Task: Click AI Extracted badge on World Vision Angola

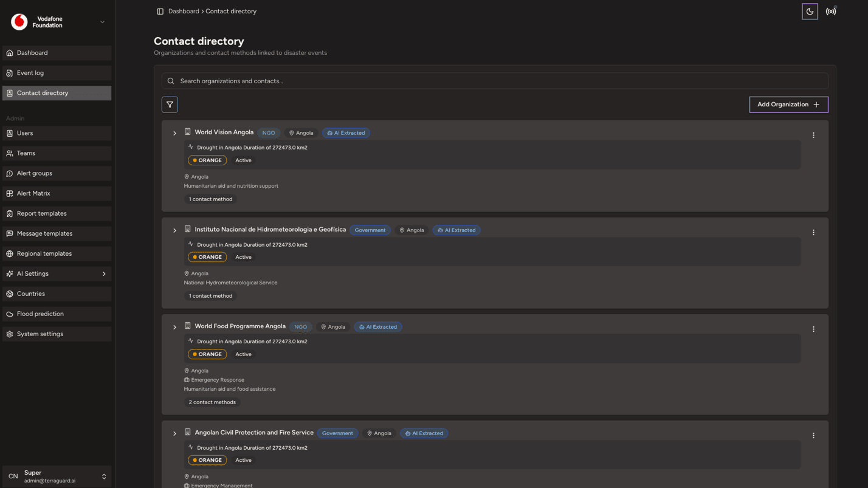Action: coord(346,133)
